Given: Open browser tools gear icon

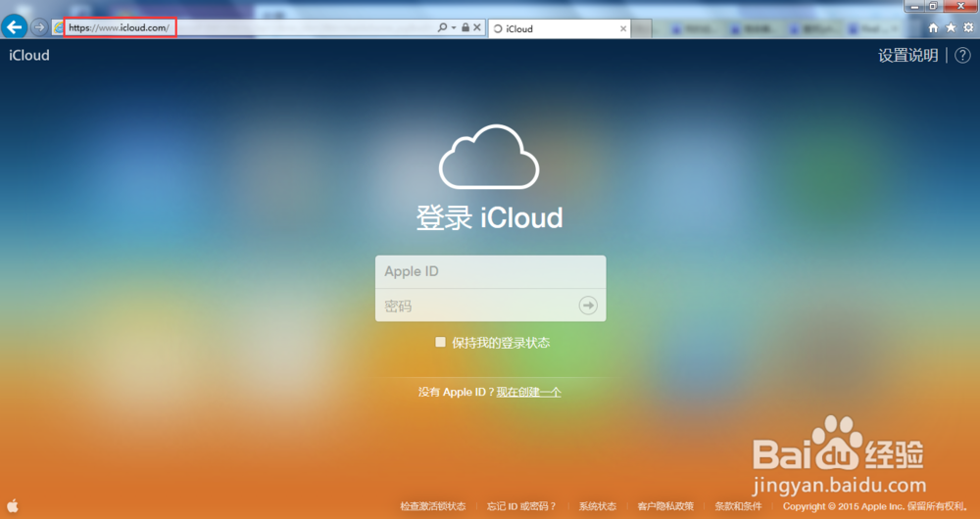Looking at the screenshot, I should pos(968,27).
